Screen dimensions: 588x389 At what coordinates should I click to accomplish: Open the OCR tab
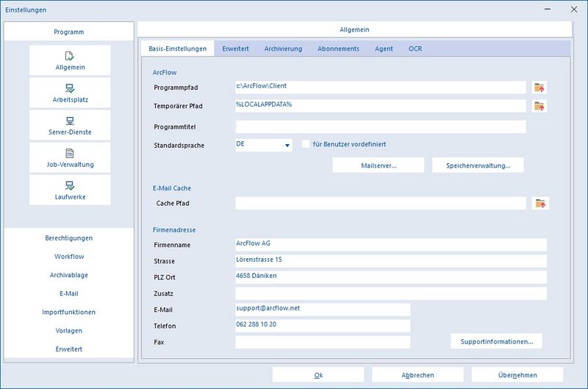click(415, 49)
